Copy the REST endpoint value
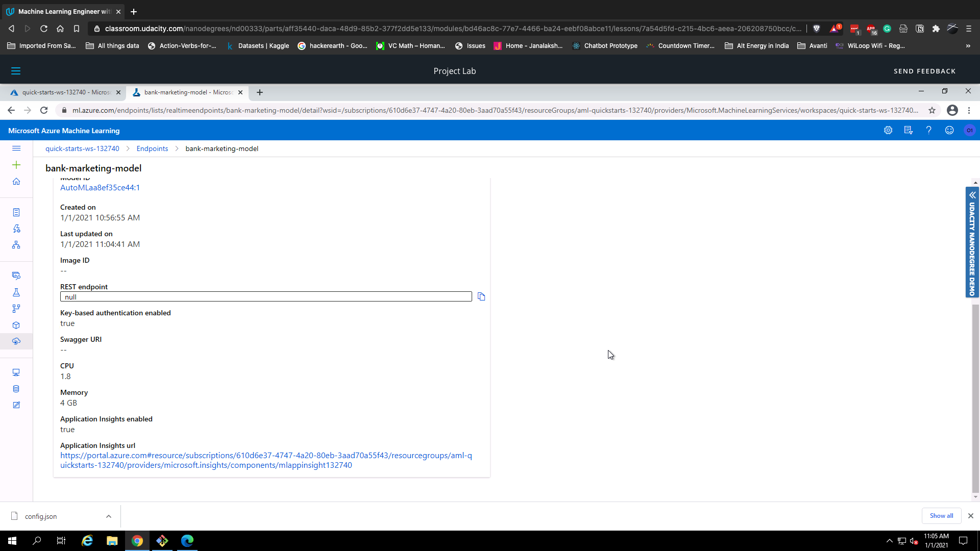Screen dimensions: 980x551 click(481, 296)
